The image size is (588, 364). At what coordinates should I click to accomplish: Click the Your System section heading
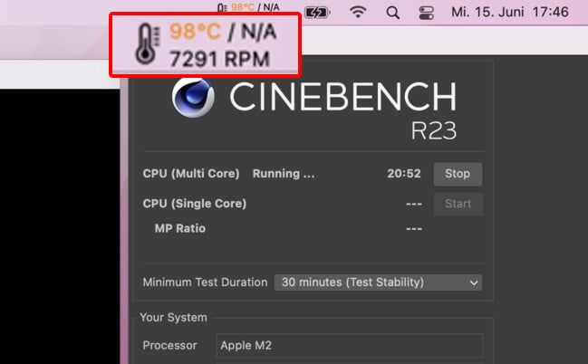(x=173, y=318)
